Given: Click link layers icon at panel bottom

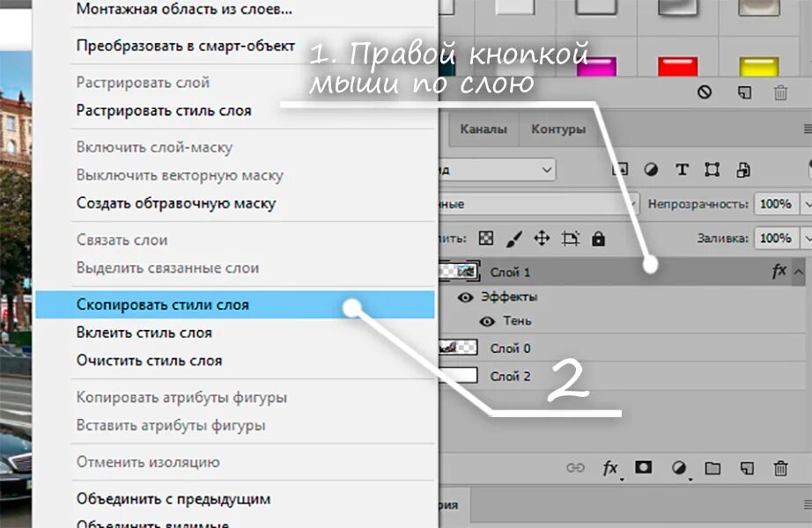Looking at the screenshot, I should pyautogui.click(x=575, y=468).
